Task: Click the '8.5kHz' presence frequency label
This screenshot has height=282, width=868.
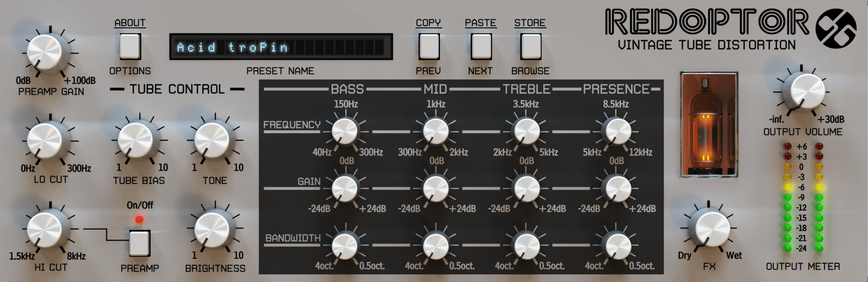Action: (x=616, y=105)
